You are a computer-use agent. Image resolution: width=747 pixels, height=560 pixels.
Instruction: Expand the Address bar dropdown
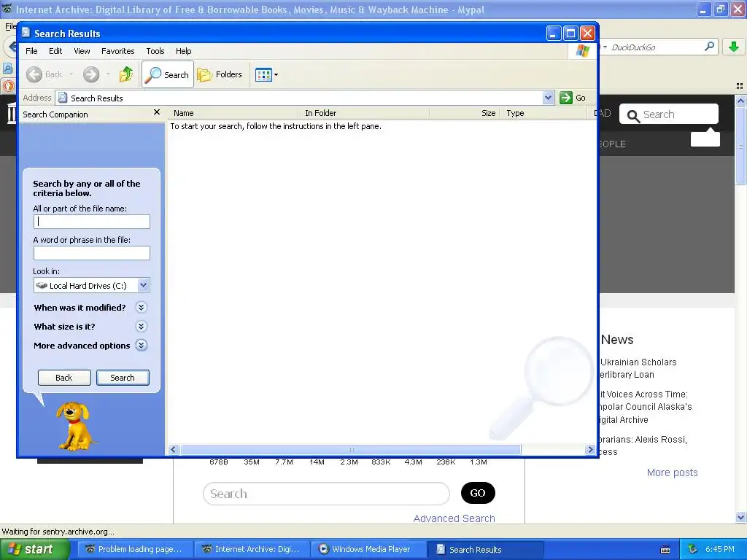click(x=548, y=98)
